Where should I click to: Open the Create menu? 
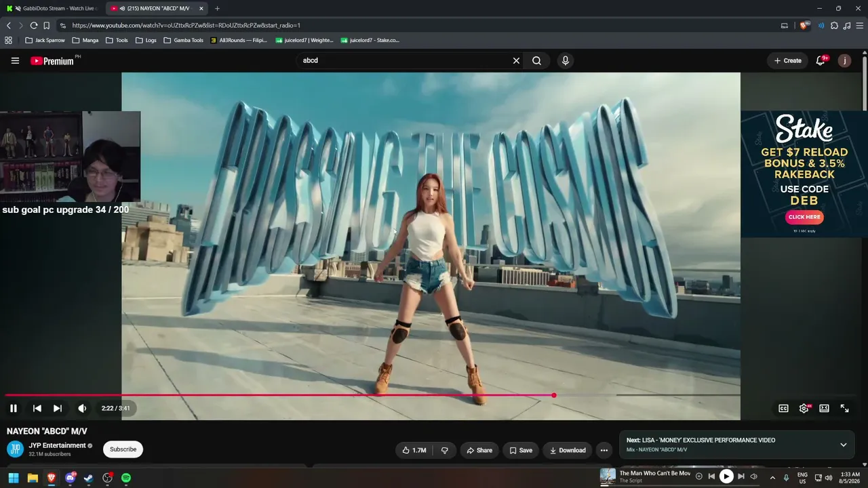(x=788, y=60)
